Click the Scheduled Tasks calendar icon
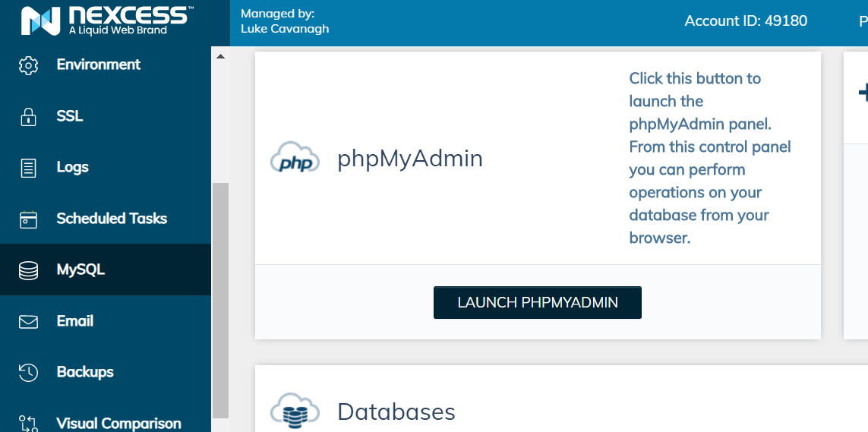This screenshot has width=868, height=432. [x=28, y=219]
